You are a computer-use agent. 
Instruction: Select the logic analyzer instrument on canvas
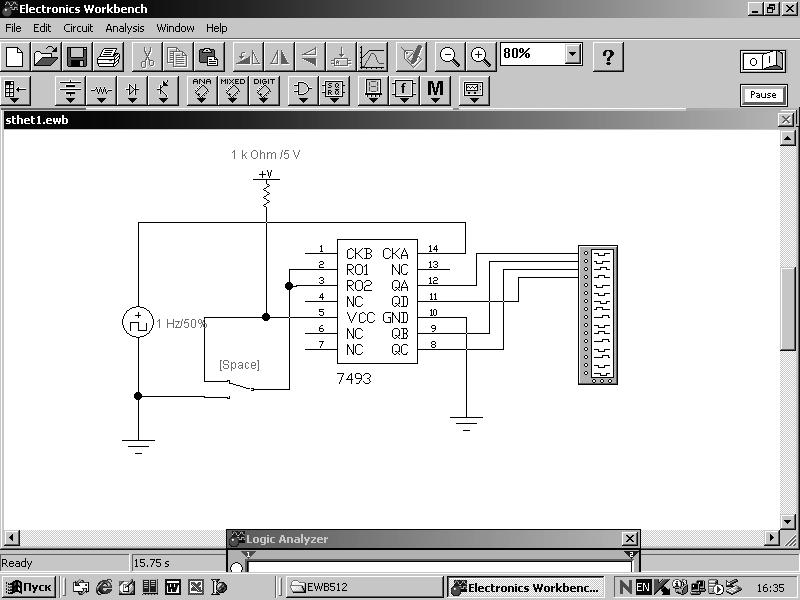point(597,315)
